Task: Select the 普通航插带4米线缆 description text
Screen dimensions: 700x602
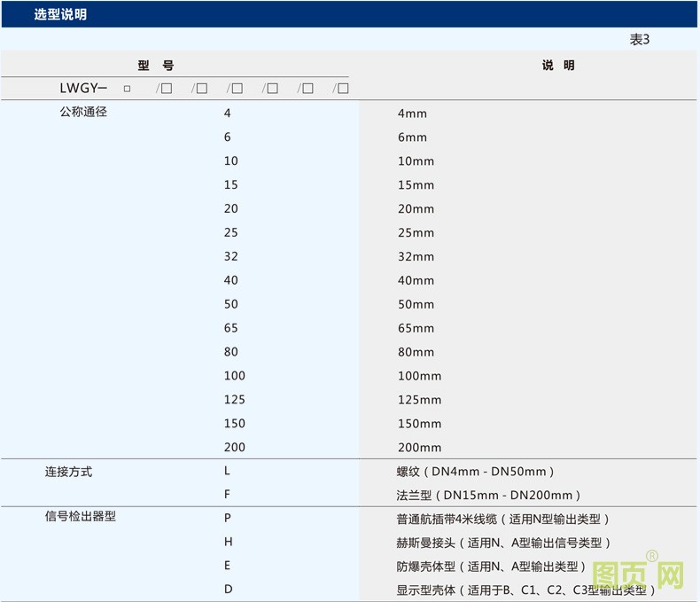Action: tap(502, 520)
